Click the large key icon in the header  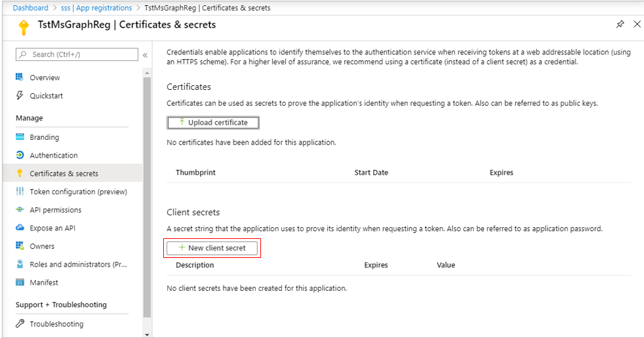point(24,28)
